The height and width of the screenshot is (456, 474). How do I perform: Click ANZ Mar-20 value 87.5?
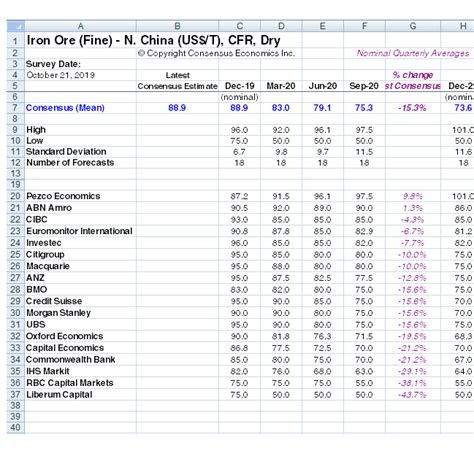pos(281,278)
